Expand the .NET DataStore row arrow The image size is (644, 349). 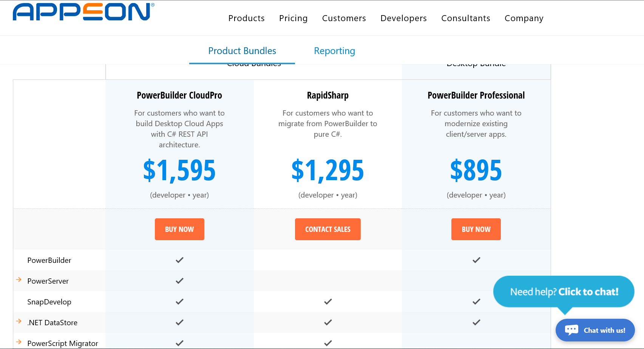coord(19,321)
